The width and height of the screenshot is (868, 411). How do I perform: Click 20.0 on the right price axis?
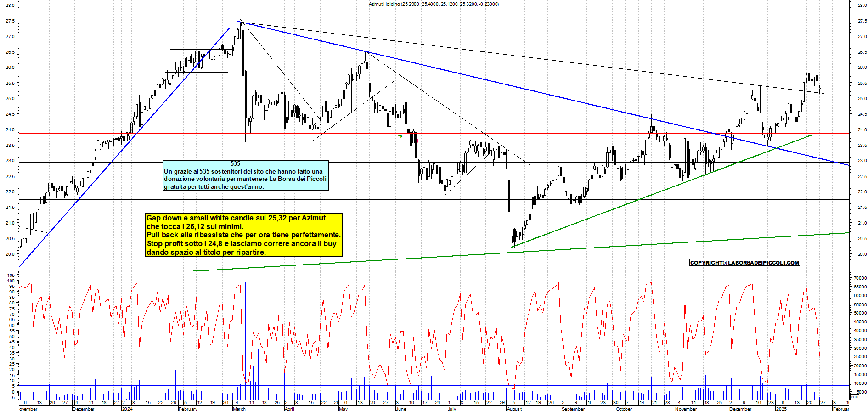point(862,254)
